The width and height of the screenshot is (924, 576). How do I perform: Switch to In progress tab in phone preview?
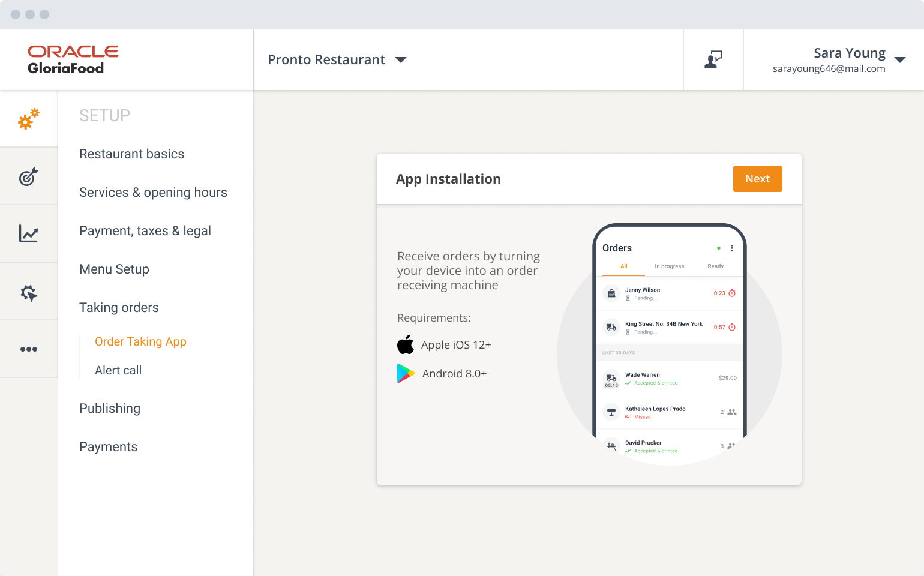click(x=669, y=266)
